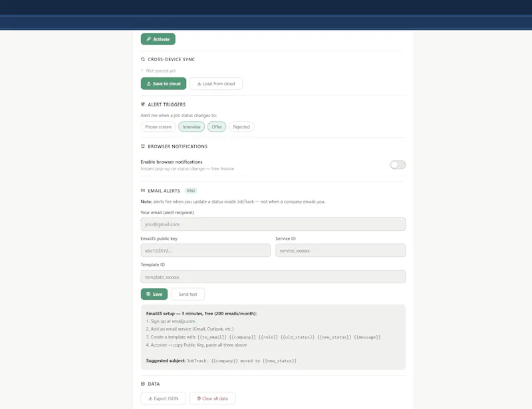Focus the EmailJS public key field
The width and height of the screenshot is (532, 409).
click(205, 251)
